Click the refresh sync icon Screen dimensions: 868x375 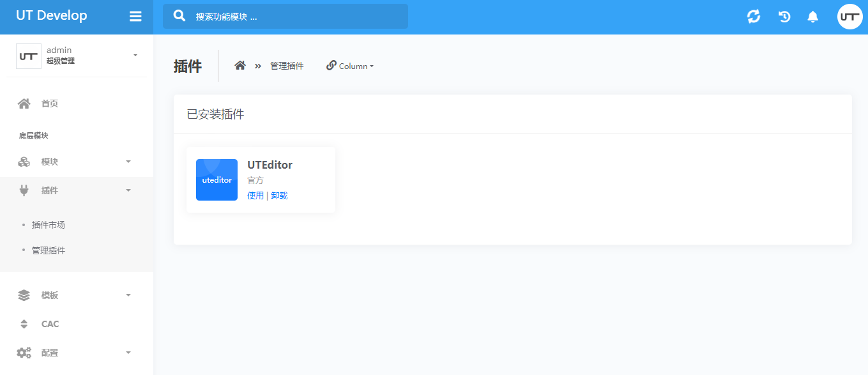coord(754,17)
